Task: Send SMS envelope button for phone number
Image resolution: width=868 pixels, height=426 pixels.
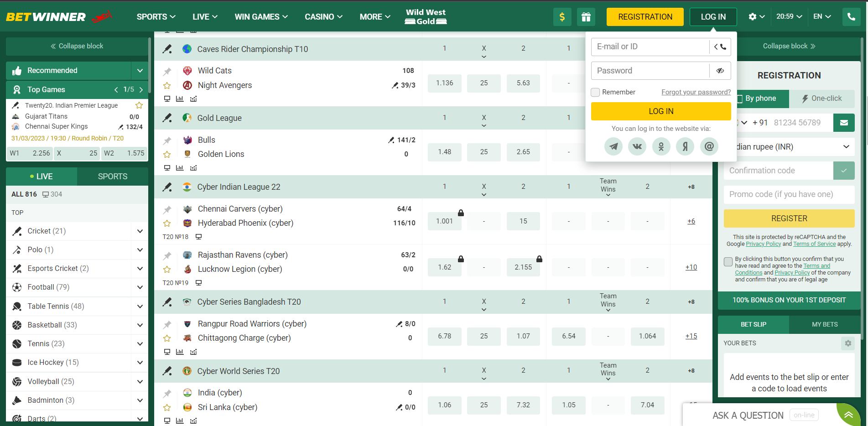Action: click(x=844, y=123)
